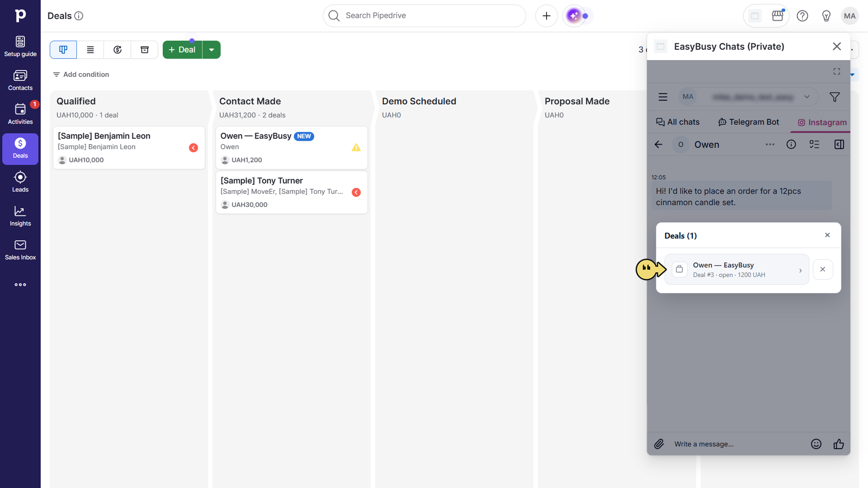Open the lightbulb tips icon
The height and width of the screenshot is (488, 868).
point(826,16)
